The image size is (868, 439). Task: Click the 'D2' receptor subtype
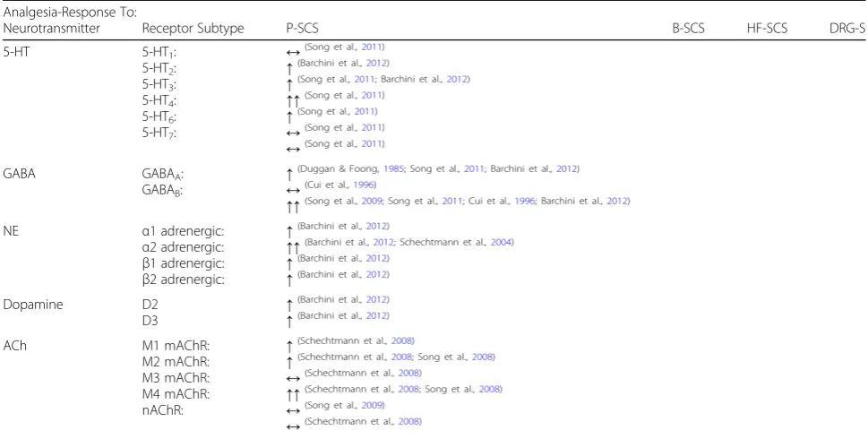pyautogui.click(x=150, y=305)
